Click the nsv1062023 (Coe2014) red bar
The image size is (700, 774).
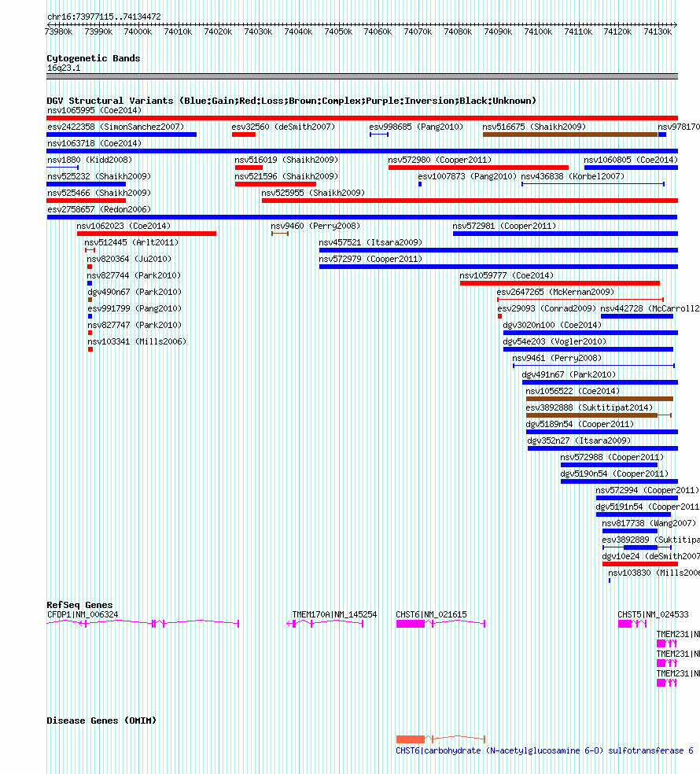[x=146, y=234]
